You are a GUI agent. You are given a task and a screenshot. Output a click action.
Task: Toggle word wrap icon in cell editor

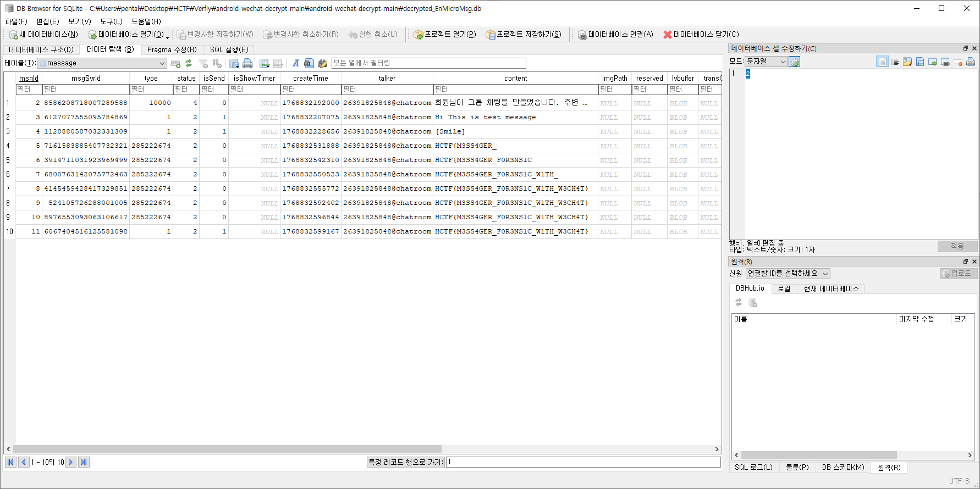pos(895,62)
